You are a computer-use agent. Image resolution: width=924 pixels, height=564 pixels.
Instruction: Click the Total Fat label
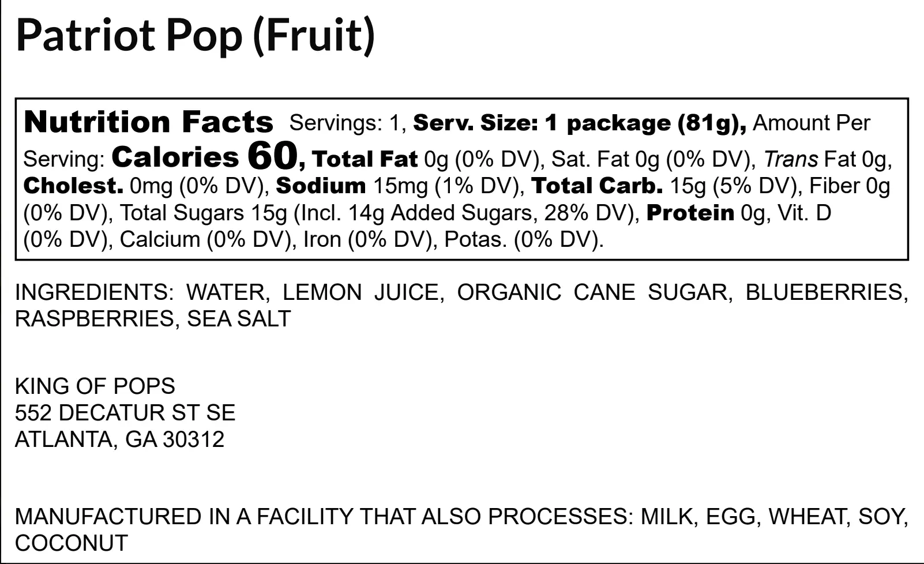click(365, 159)
